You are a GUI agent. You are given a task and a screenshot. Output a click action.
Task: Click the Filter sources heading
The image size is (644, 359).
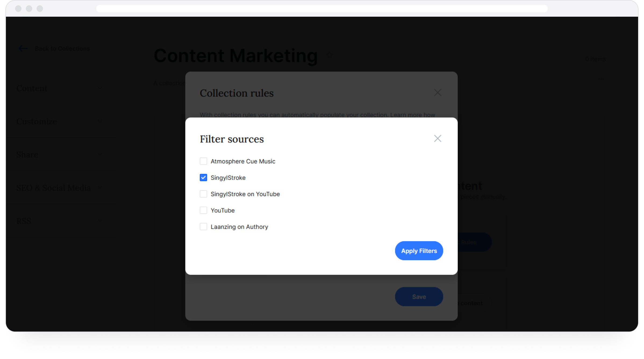tap(232, 139)
